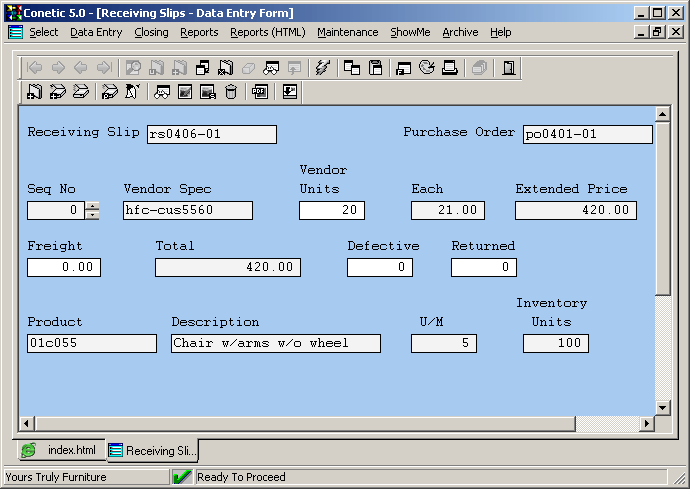Click the Vendor Spec input field

click(188, 211)
